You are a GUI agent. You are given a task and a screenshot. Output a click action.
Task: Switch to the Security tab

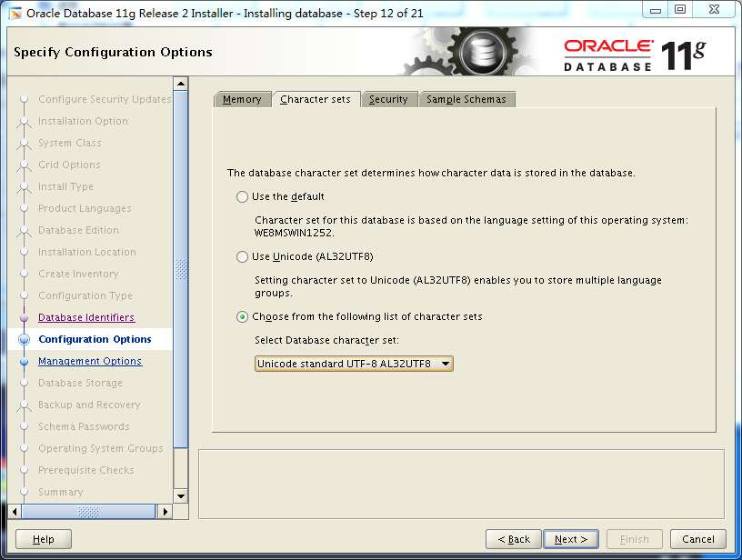389,100
